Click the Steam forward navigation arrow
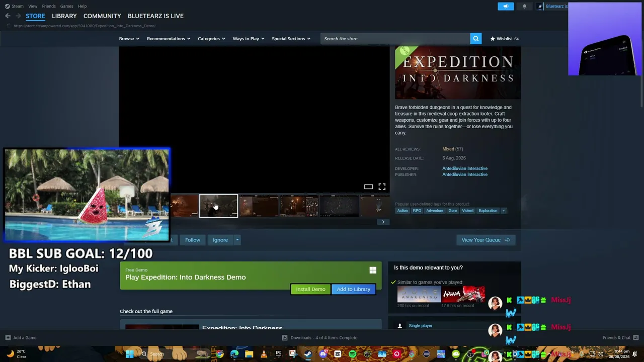 pos(18,16)
